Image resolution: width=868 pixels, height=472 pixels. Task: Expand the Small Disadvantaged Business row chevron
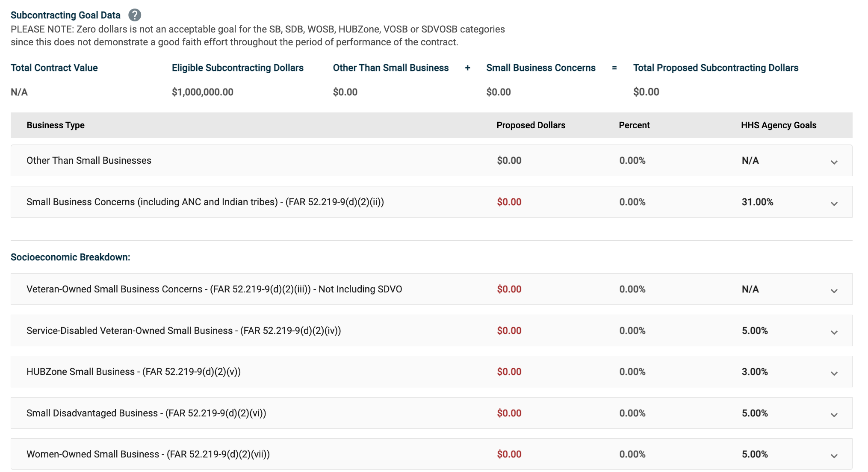pyautogui.click(x=834, y=415)
